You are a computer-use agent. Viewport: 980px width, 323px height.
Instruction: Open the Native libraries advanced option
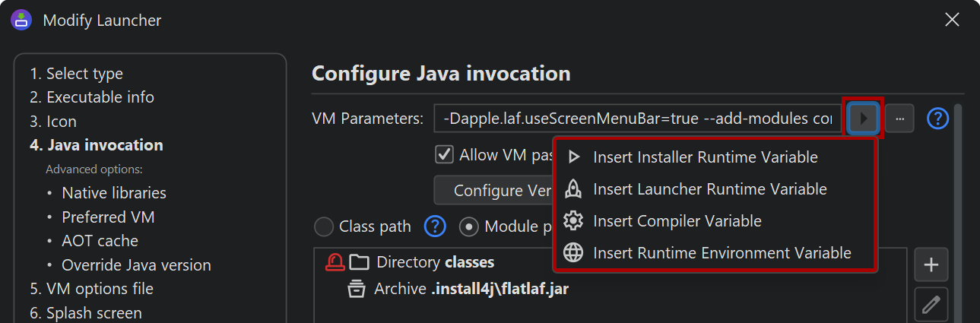(x=114, y=193)
